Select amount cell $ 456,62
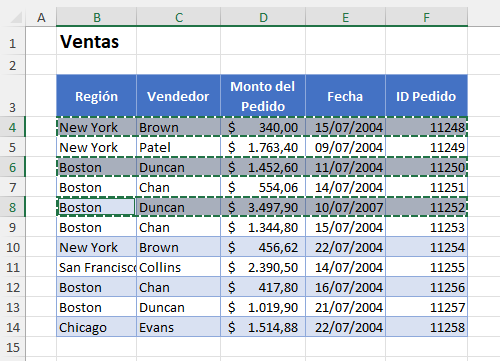 point(263,247)
